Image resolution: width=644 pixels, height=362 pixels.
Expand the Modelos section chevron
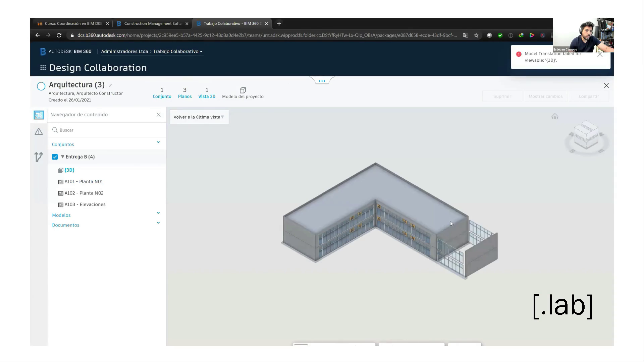pos(158,213)
